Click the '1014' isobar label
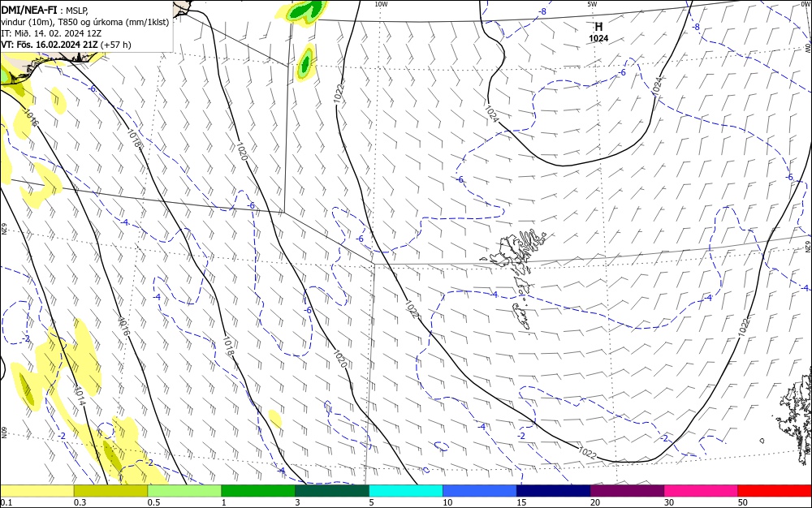The width and height of the screenshot is (812, 508). (x=80, y=395)
